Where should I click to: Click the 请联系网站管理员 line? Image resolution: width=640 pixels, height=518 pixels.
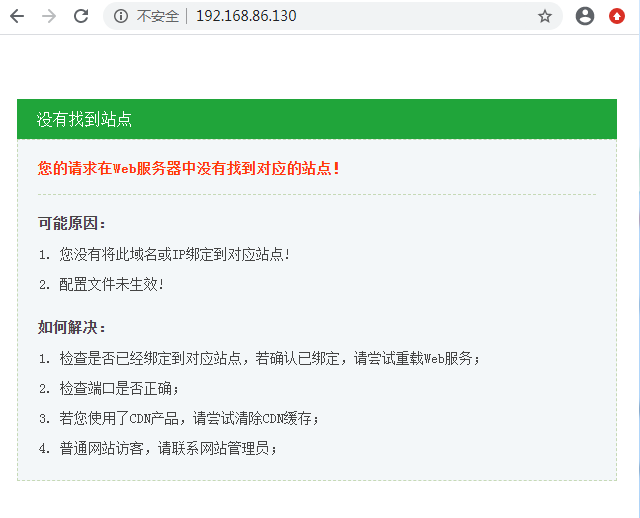[x=168, y=449]
